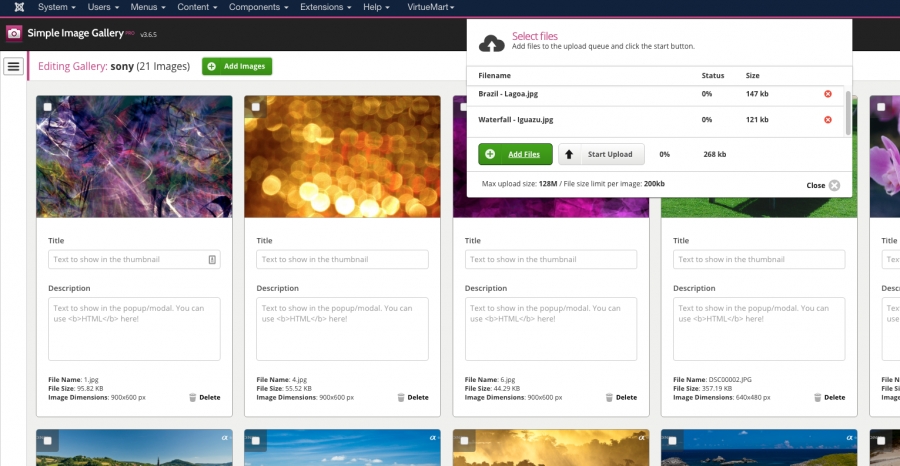Open the System dropdown menu

[57, 7]
